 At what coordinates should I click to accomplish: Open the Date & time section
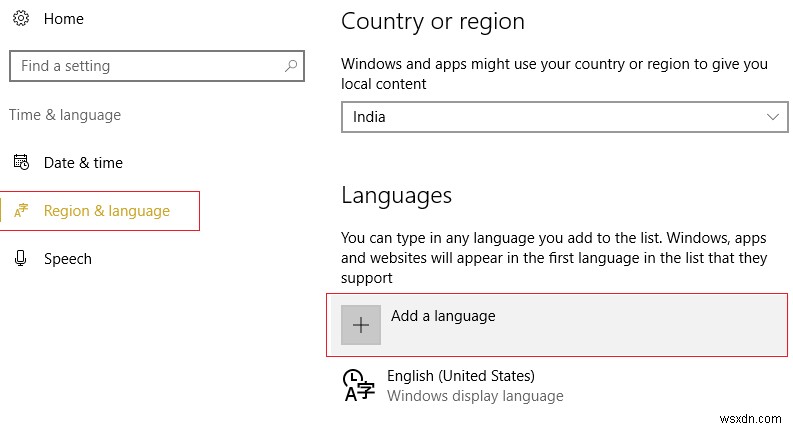click(83, 163)
